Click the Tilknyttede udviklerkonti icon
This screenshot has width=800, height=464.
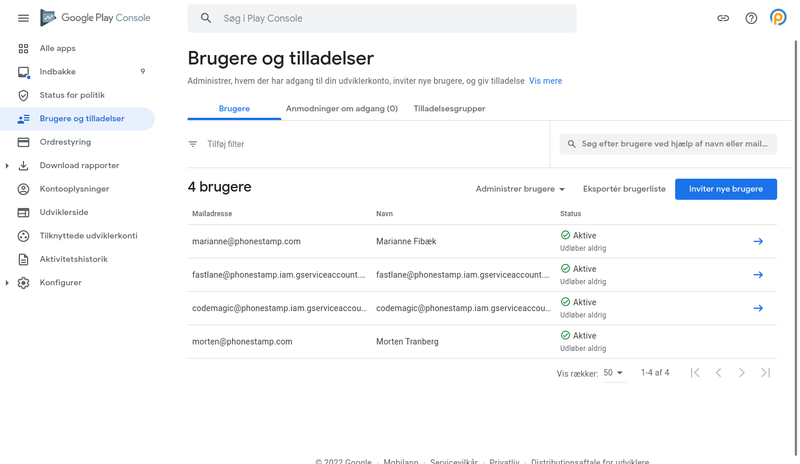(x=23, y=236)
